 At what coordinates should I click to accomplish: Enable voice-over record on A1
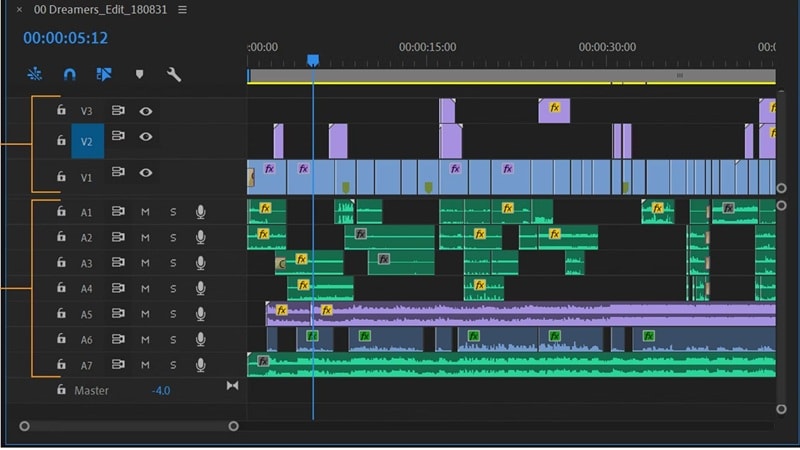coord(201,212)
